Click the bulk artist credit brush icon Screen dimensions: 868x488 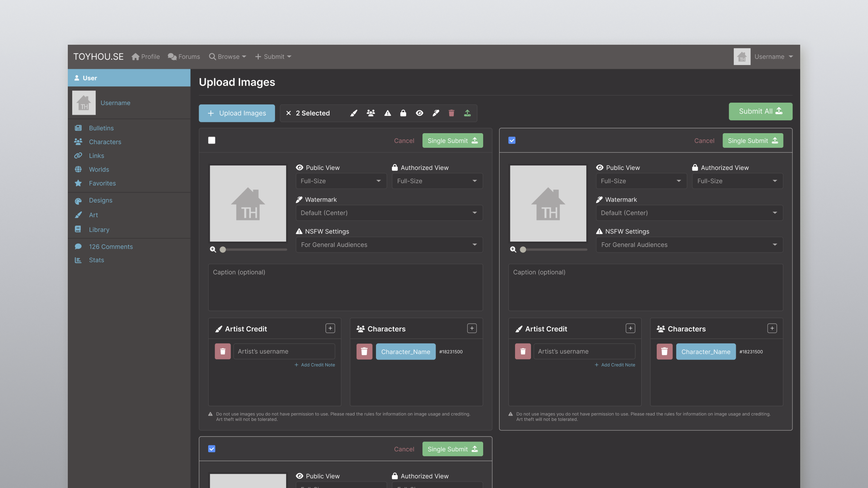point(354,113)
